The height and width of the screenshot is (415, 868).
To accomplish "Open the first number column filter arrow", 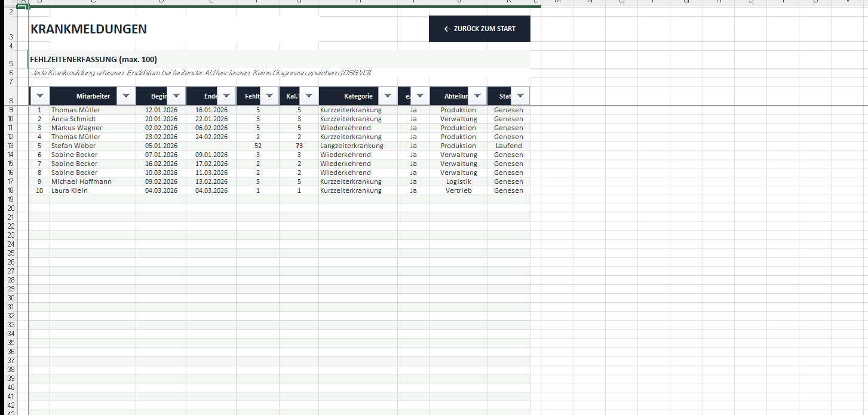I will (x=40, y=96).
